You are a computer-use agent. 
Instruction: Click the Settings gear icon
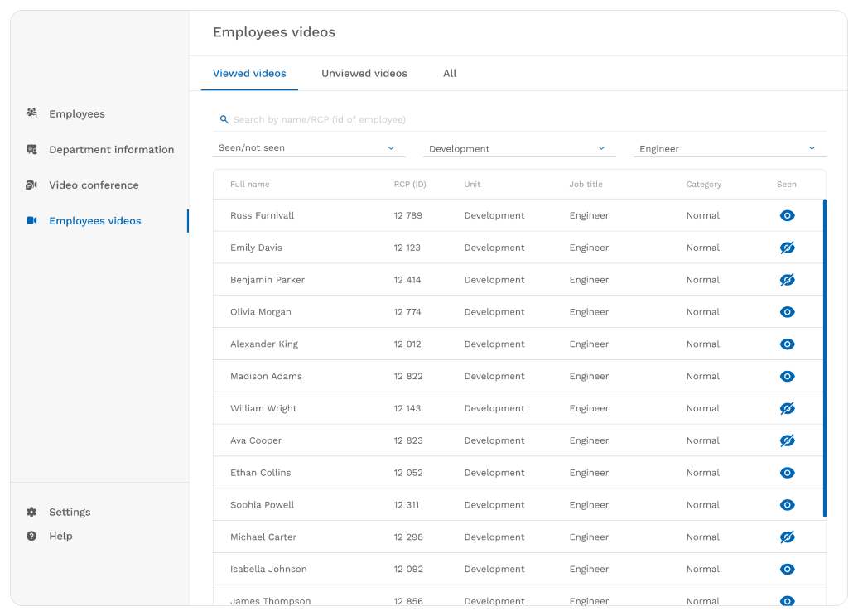tap(31, 512)
